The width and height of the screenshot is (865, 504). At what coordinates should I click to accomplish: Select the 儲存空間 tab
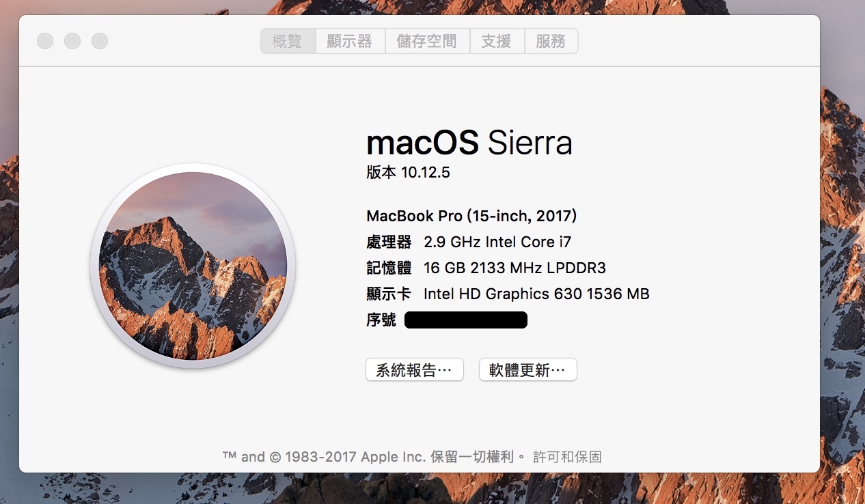(427, 41)
